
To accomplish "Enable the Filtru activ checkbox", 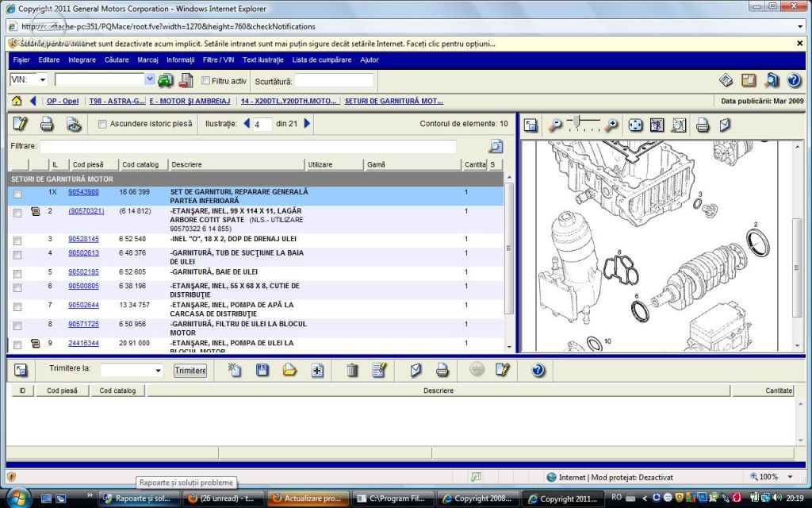I will pyautogui.click(x=205, y=81).
